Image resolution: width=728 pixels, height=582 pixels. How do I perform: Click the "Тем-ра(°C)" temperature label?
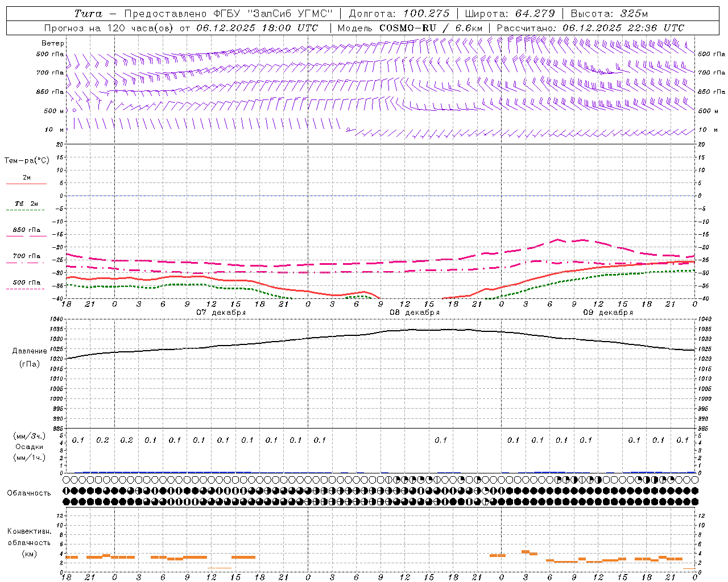tap(27, 161)
